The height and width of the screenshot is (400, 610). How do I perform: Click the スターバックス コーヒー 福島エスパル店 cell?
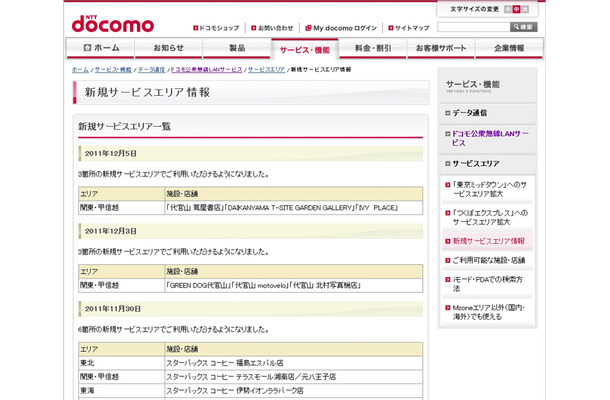(x=293, y=363)
